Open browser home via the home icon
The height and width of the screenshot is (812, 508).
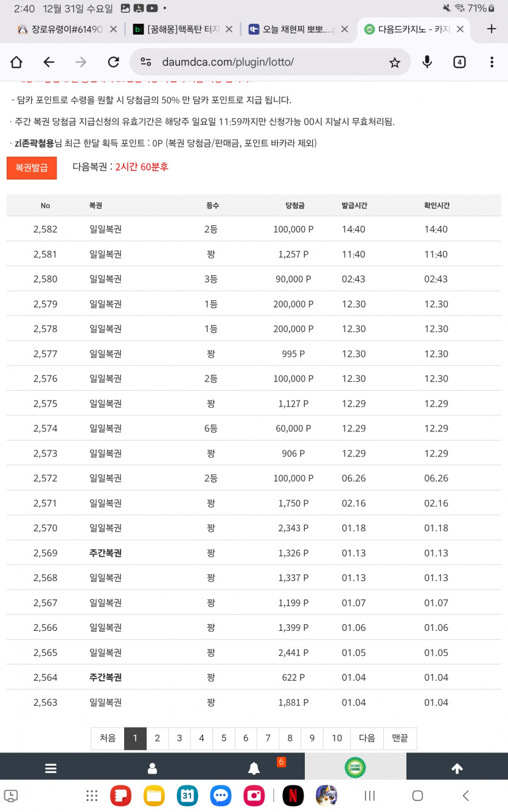(x=16, y=62)
